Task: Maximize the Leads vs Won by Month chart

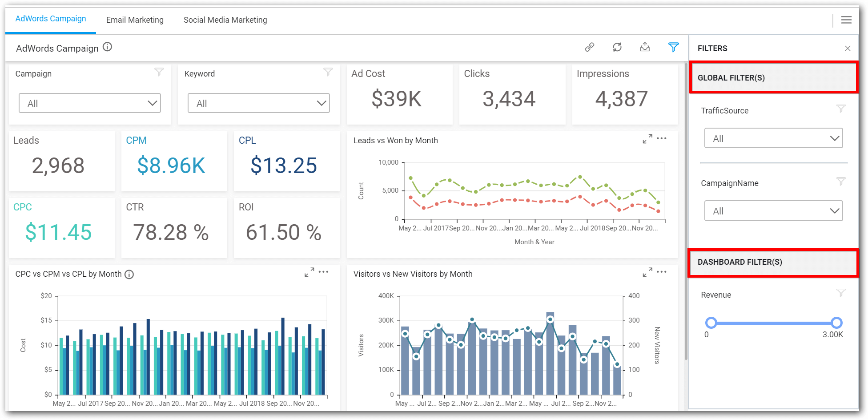Action: tap(647, 139)
